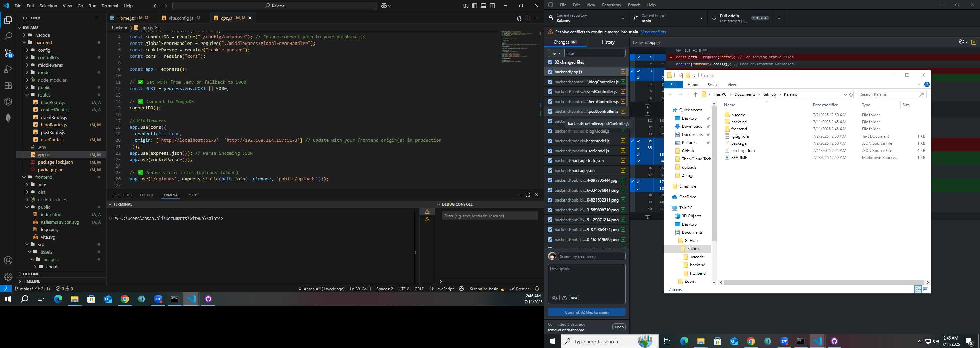Open diff settings gear in GitHub Desktop
Screen dimensions: 980x348
coord(963,42)
